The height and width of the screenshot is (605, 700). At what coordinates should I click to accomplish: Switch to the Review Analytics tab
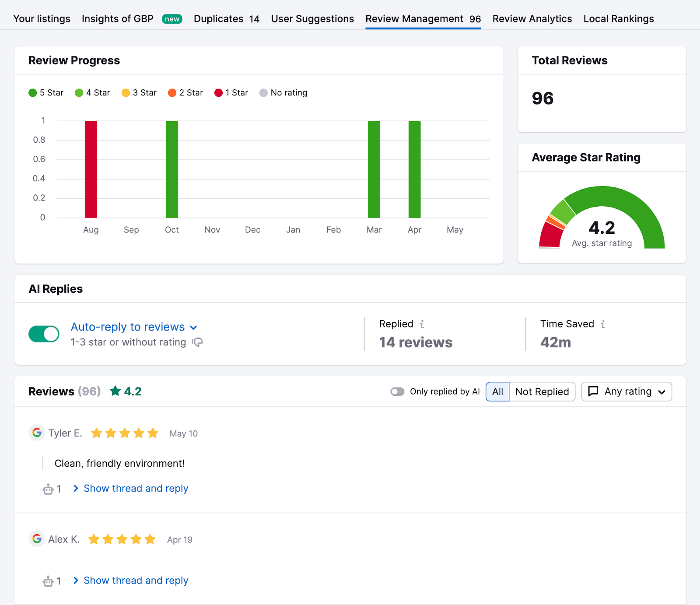coord(532,18)
